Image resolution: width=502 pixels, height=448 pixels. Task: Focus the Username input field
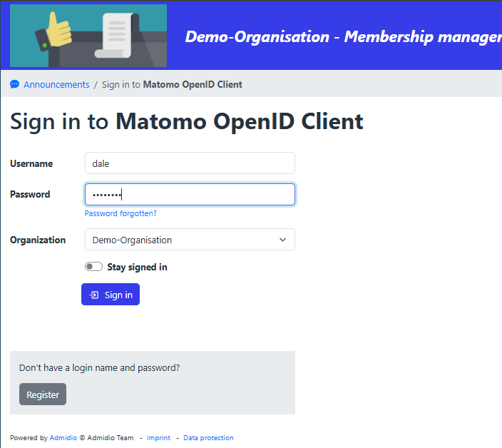[x=189, y=163]
